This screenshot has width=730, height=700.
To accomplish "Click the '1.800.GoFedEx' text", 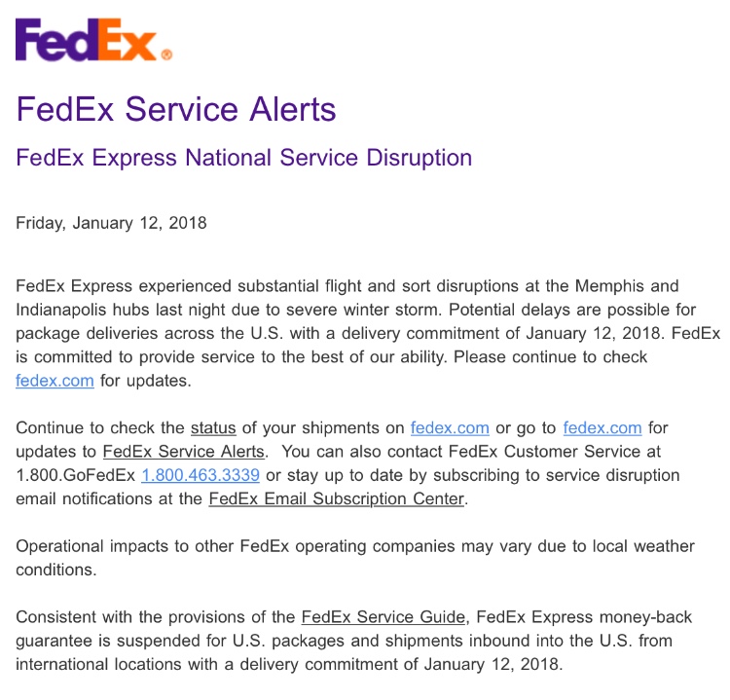I will click(75, 475).
